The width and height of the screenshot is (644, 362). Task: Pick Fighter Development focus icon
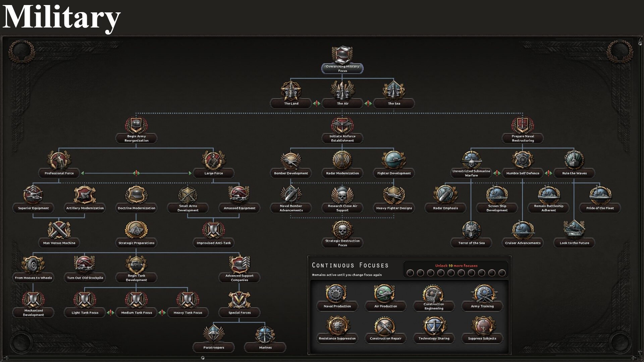pos(394,160)
